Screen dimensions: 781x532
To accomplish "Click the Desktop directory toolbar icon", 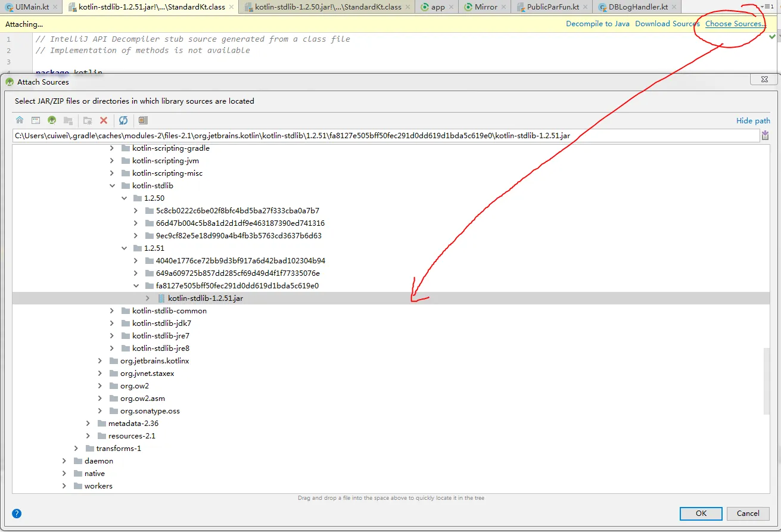I will (36, 120).
